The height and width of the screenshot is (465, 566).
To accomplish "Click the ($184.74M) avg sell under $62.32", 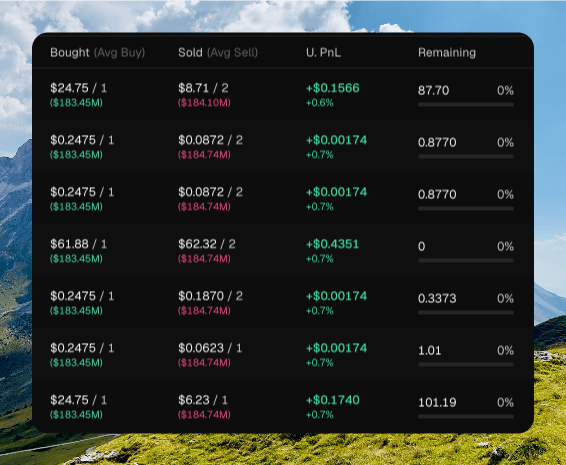I will coord(204,259).
